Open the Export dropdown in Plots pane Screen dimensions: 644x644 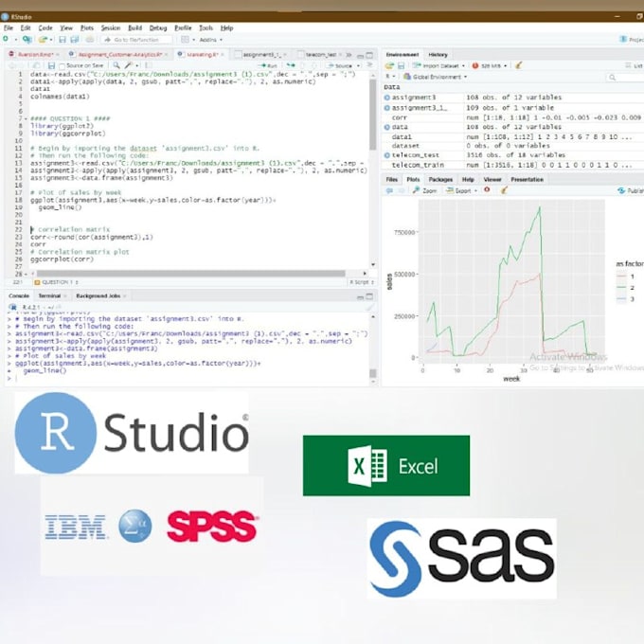click(x=462, y=190)
